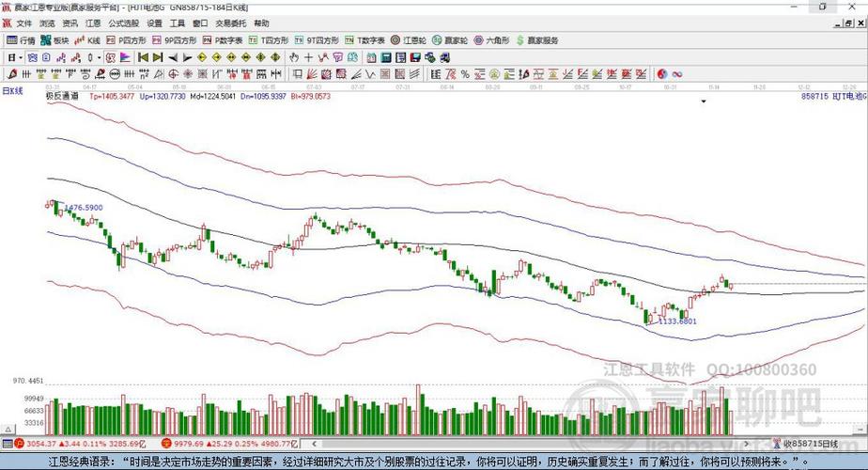Jump to first bar icon
Screen dimensions: 868x470
coord(143,57)
